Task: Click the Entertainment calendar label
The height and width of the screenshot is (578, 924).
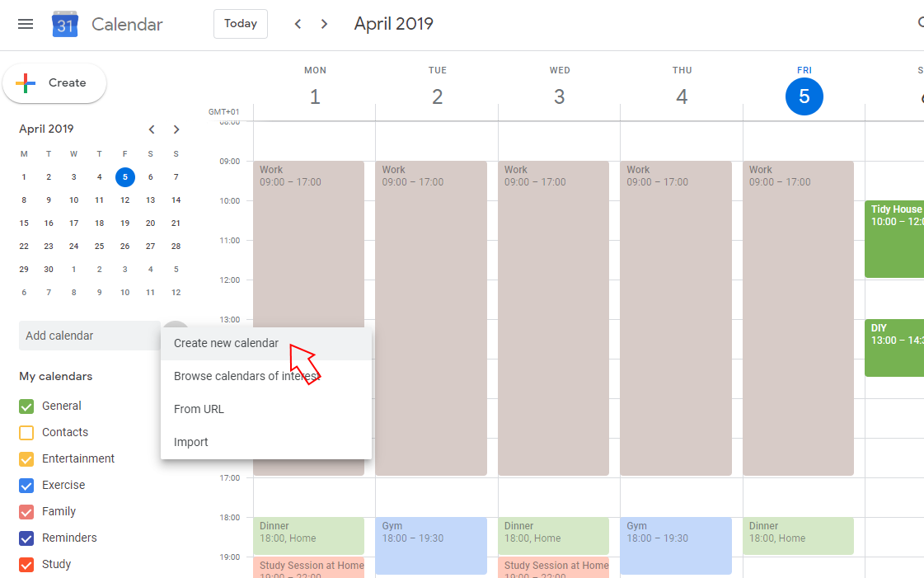Action: (x=78, y=458)
